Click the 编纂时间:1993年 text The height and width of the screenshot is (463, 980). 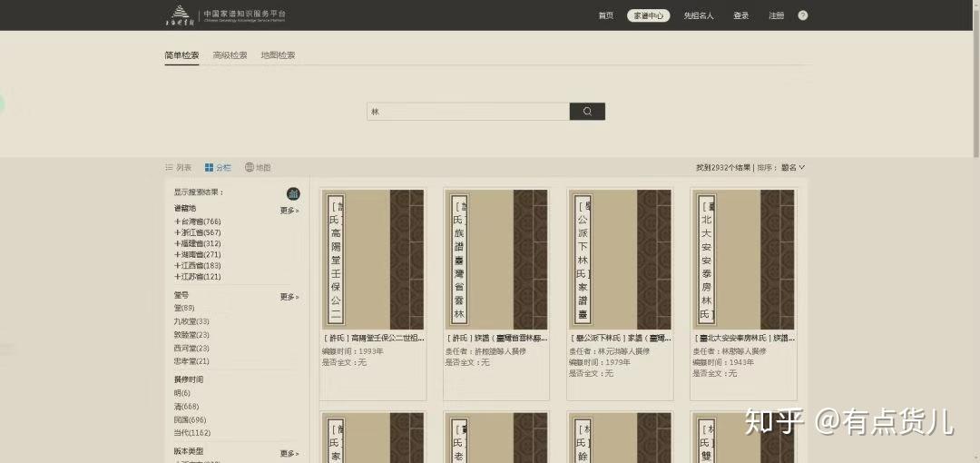353,351
